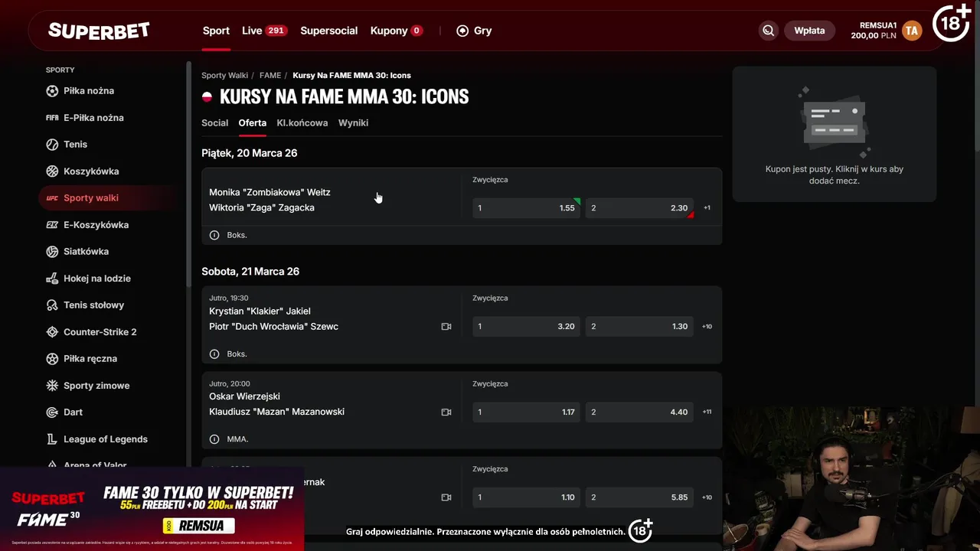
Task: Click the Koszykówka basketball icon
Action: coord(52,171)
